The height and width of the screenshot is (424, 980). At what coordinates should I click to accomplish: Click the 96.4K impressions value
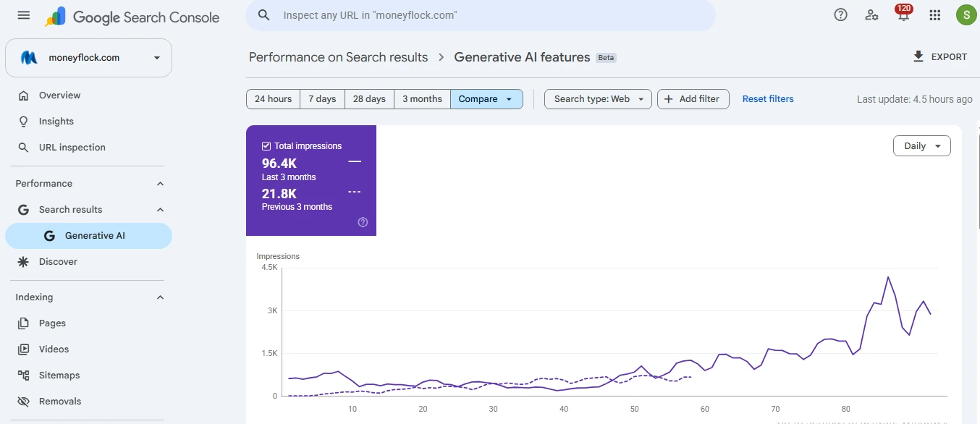point(279,164)
